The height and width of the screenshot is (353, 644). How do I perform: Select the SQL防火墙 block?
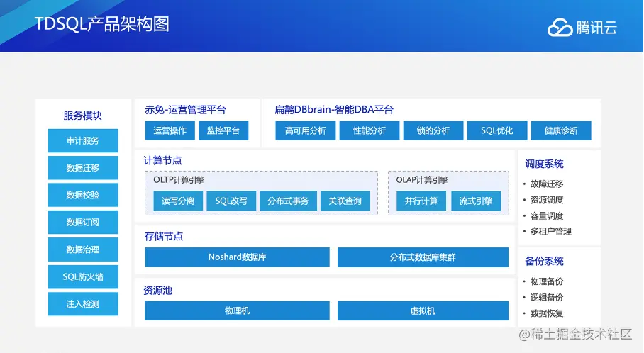(83, 276)
